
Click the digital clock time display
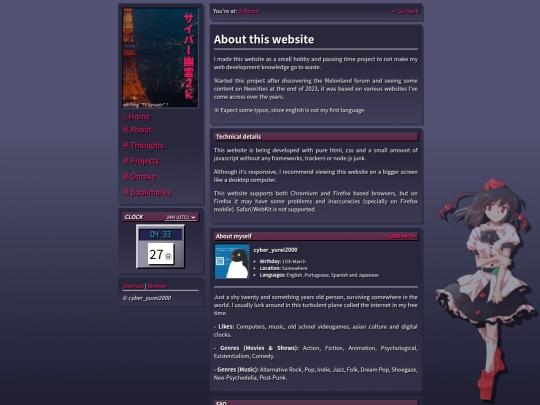click(x=160, y=235)
